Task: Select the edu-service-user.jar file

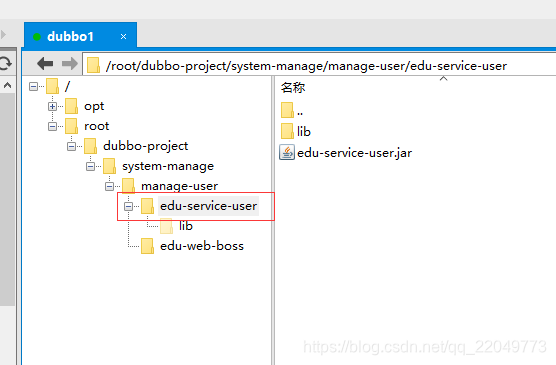Action: 355,153
